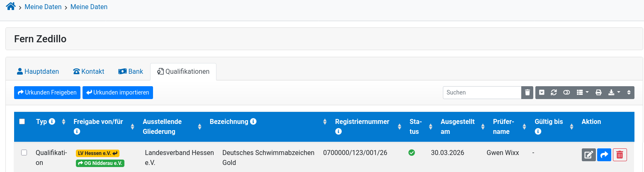Open the columns list dropdown
The image size is (644, 172).
tap(583, 92)
